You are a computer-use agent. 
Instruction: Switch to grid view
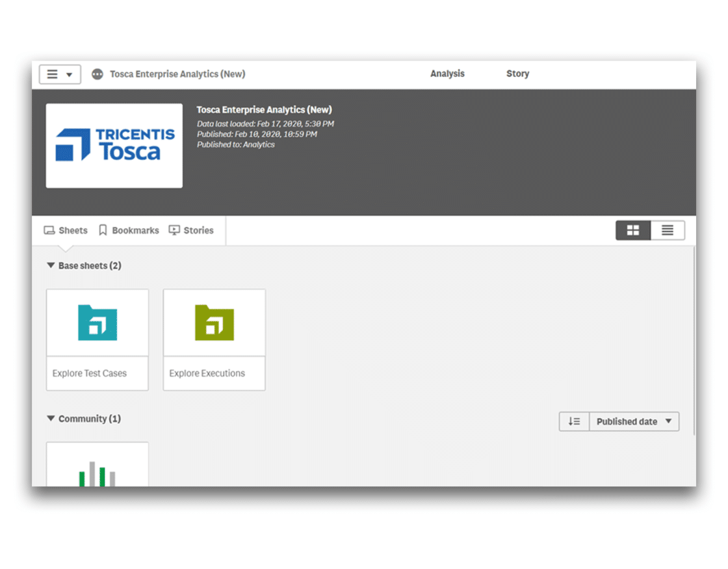pos(633,230)
